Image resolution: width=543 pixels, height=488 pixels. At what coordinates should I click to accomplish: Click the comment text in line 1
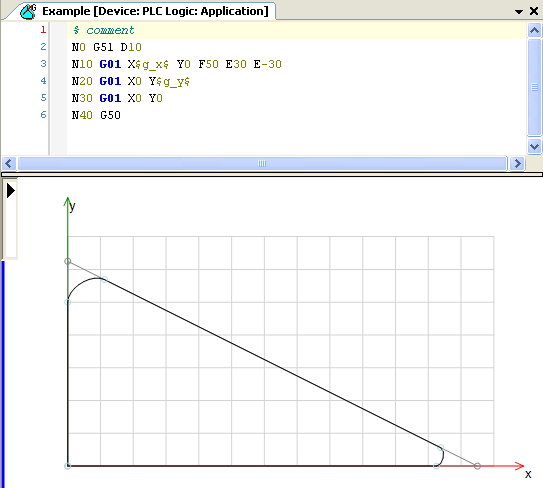(x=110, y=30)
